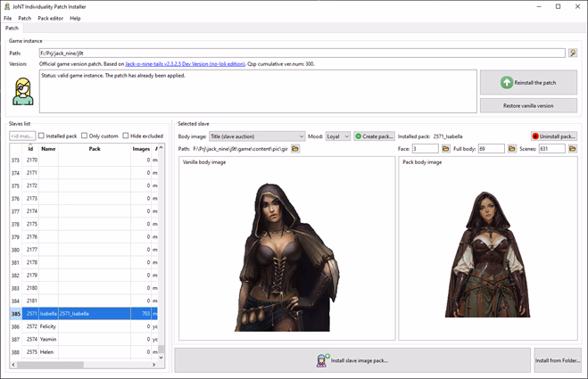Click the Uninstall pack button

click(554, 136)
